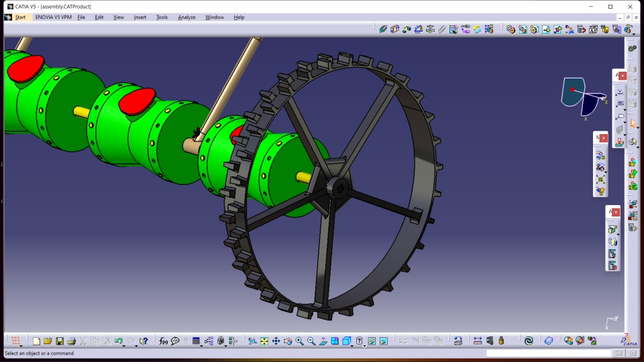Click Fit All In view icon
This screenshot has width=644, height=362.
[264, 341]
